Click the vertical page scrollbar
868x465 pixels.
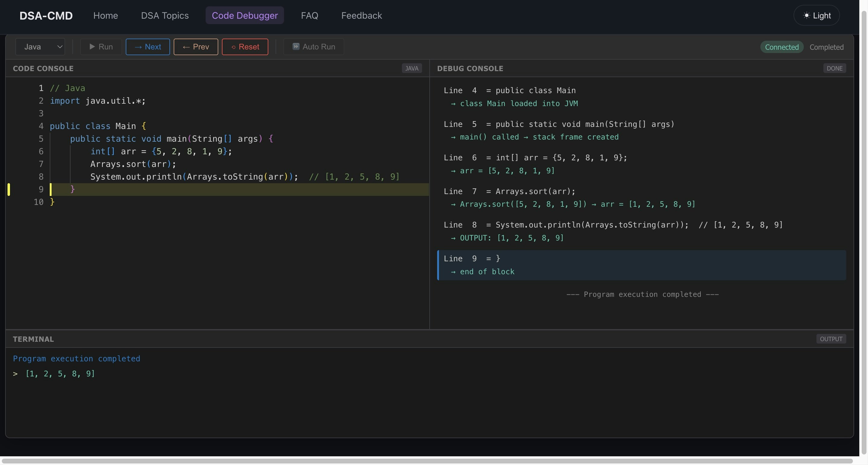pyautogui.click(x=863, y=232)
